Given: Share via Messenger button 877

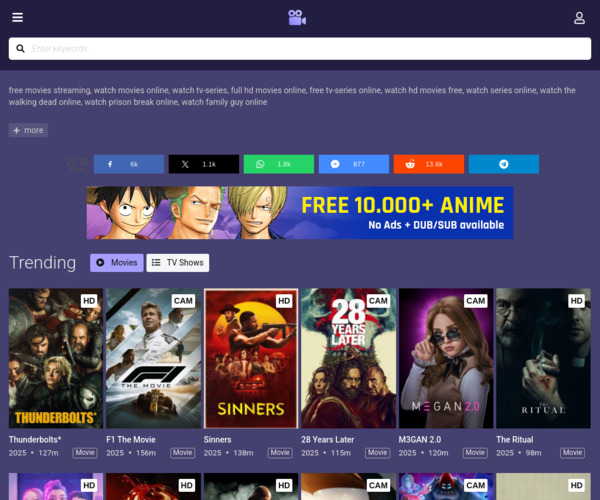Looking at the screenshot, I should coord(354,164).
